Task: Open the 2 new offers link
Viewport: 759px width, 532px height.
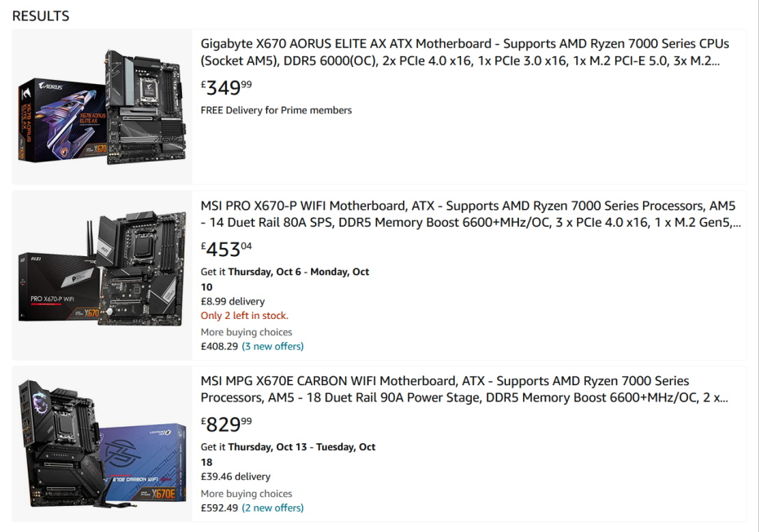Action: tap(273, 508)
